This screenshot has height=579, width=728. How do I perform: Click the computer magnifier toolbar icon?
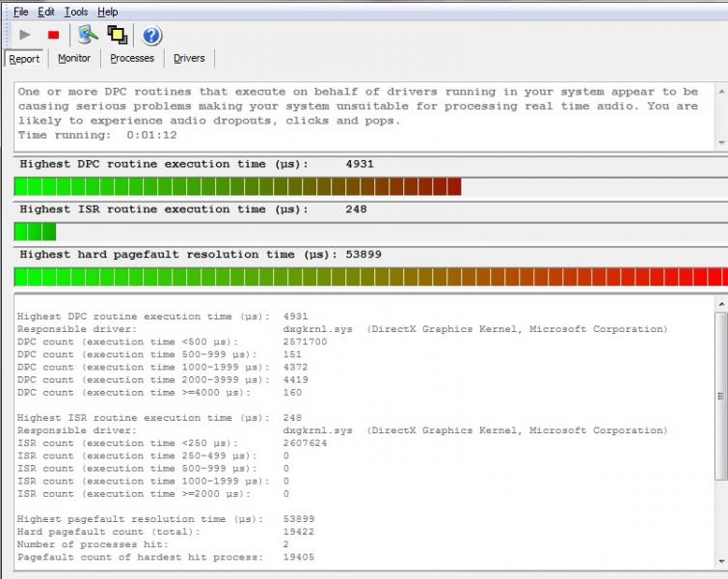(x=89, y=35)
